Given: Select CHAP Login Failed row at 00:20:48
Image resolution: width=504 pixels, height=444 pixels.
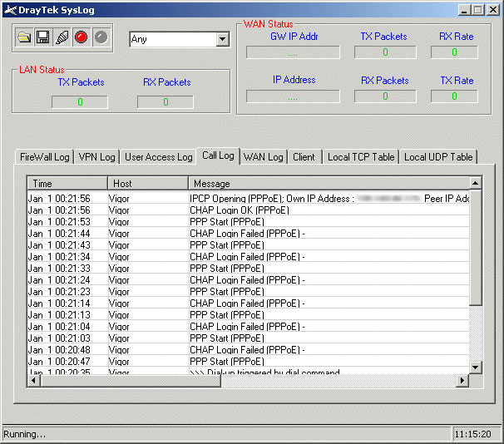Looking at the screenshot, I should 248,350.
